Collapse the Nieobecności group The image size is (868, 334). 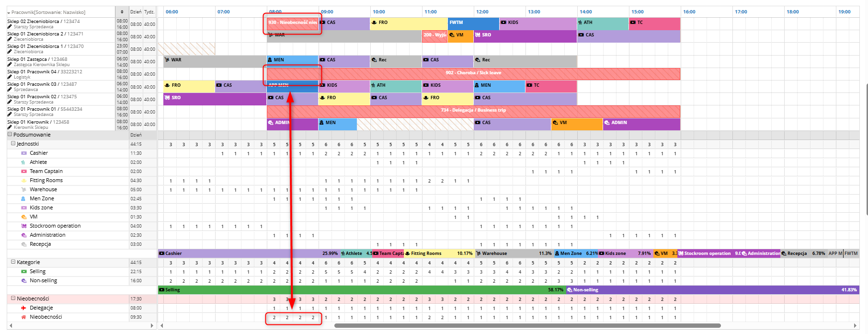tap(13, 298)
